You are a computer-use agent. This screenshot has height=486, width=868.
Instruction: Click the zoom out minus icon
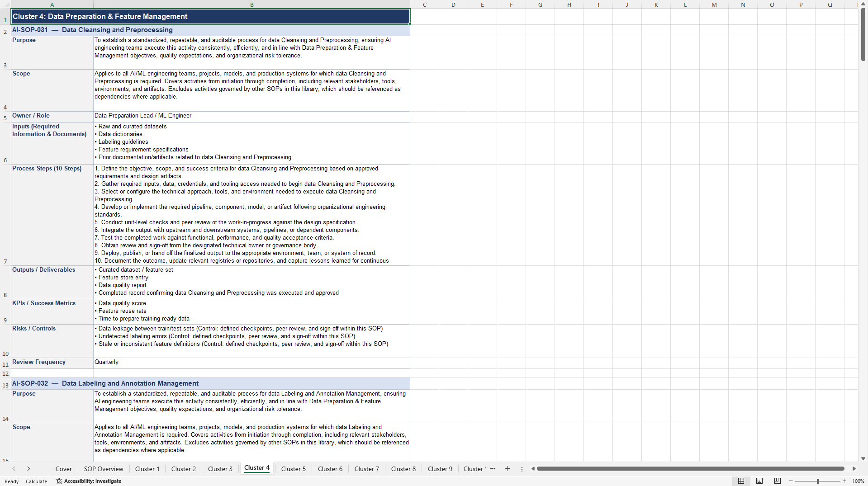coord(791,481)
